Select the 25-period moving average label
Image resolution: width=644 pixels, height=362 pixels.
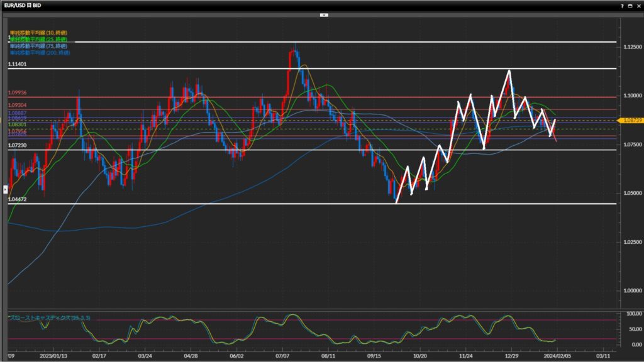click(x=38, y=39)
